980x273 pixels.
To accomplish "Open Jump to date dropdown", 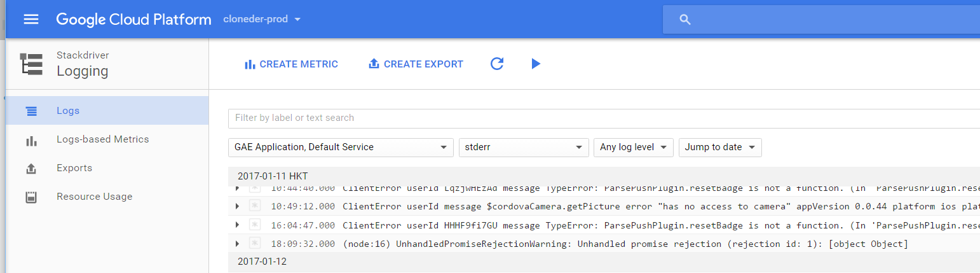I will 720,147.
